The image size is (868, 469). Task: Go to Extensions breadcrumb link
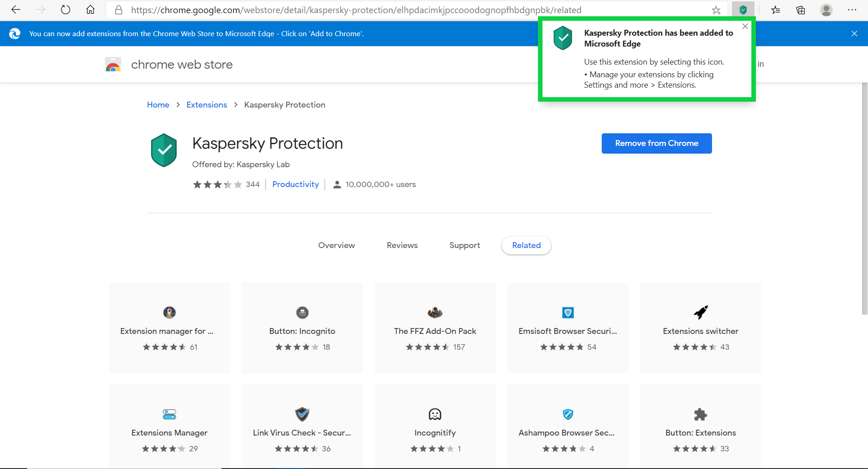pyautogui.click(x=207, y=105)
